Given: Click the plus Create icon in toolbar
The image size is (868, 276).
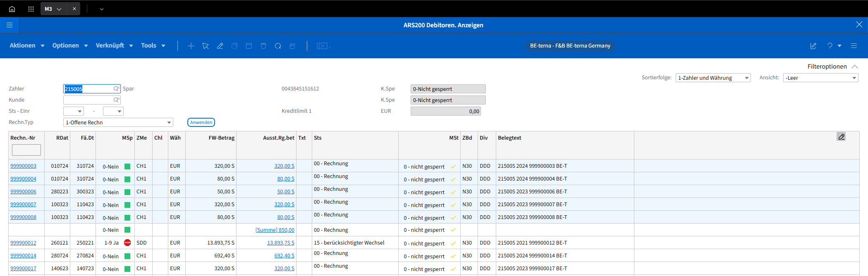Looking at the screenshot, I should click(191, 46).
